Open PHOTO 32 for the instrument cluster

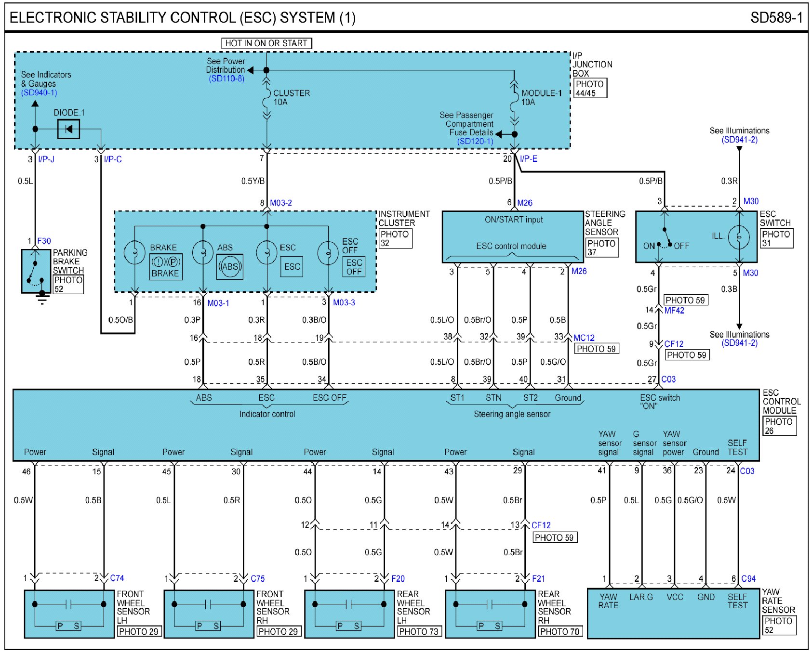tap(395, 238)
